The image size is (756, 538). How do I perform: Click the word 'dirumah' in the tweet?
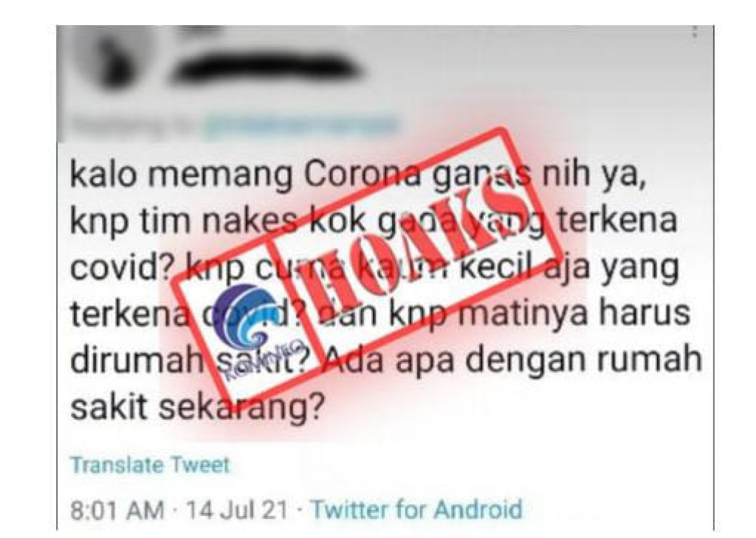137,359
